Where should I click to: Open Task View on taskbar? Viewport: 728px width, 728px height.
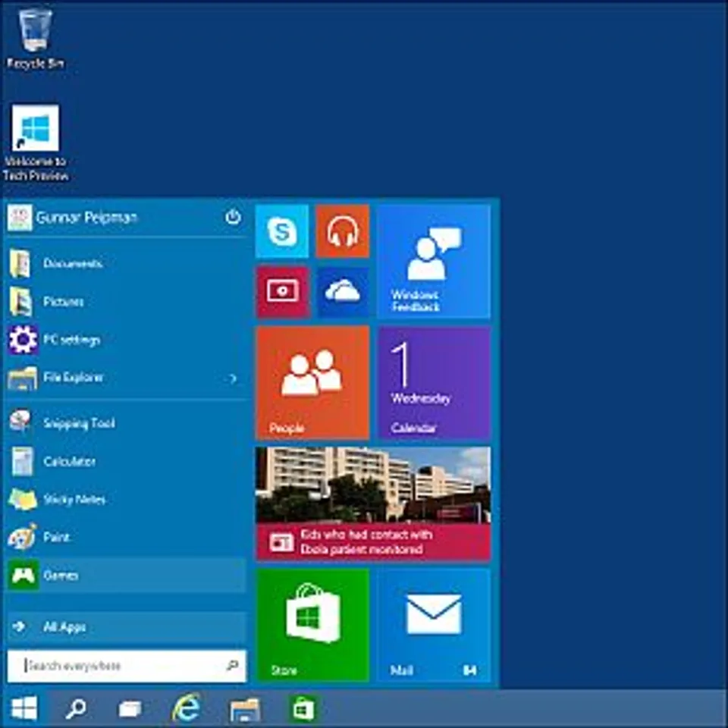pos(130,708)
